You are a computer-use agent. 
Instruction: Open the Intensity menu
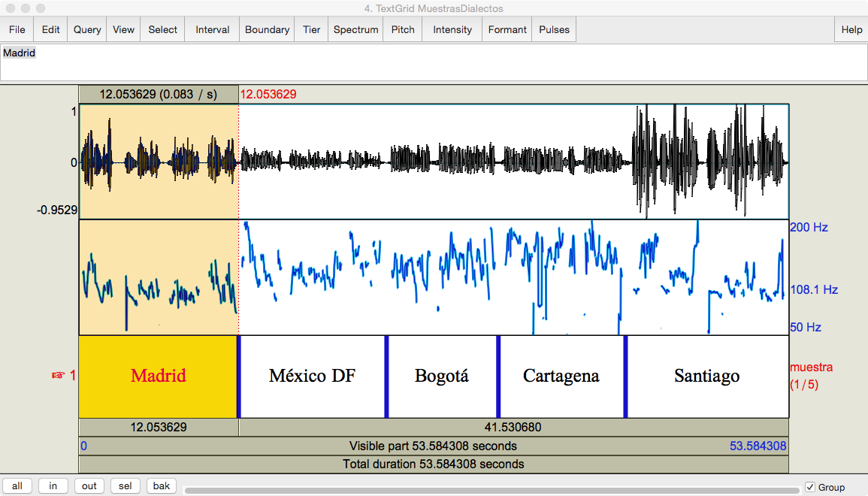(x=452, y=29)
